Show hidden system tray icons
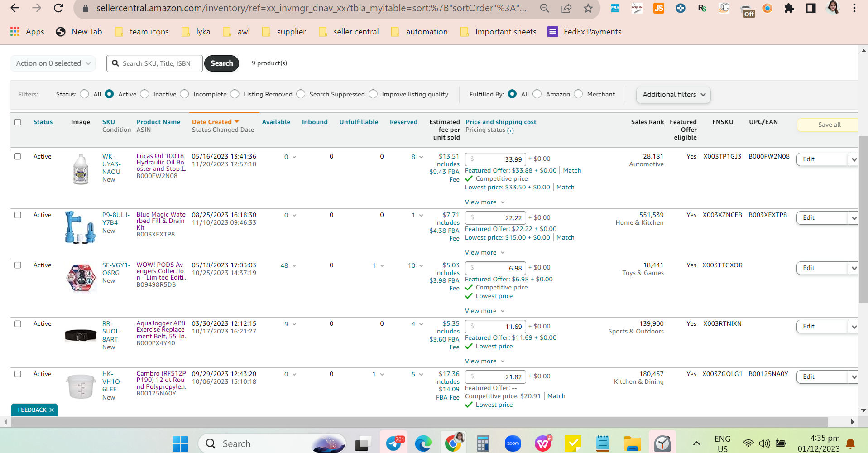Screen dimensions: 868x453 (x=697, y=443)
